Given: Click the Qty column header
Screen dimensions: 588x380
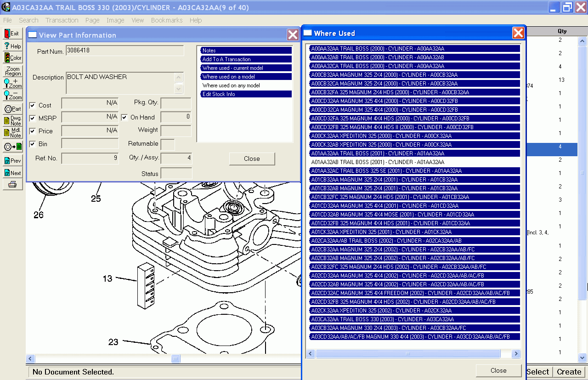Looking at the screenshot, I should point(562,31).
